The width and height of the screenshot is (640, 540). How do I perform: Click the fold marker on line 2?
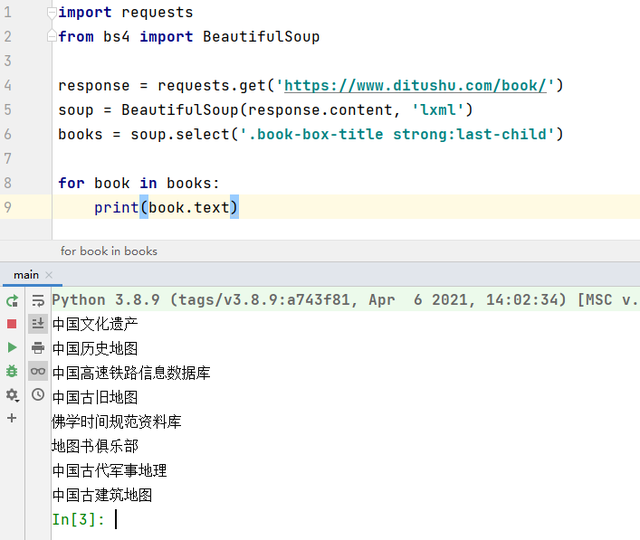51,36
